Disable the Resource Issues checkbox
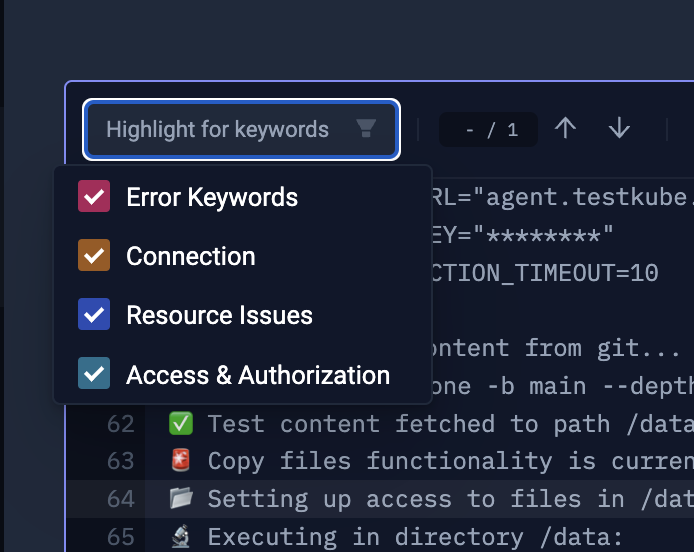Screen dimensions: 694x552 point(94,315)
